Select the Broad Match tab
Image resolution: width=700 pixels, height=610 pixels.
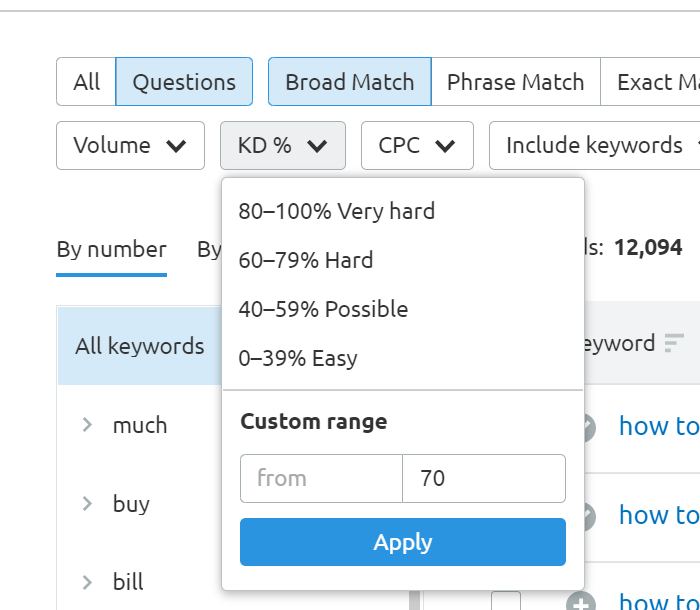[349, 82]
